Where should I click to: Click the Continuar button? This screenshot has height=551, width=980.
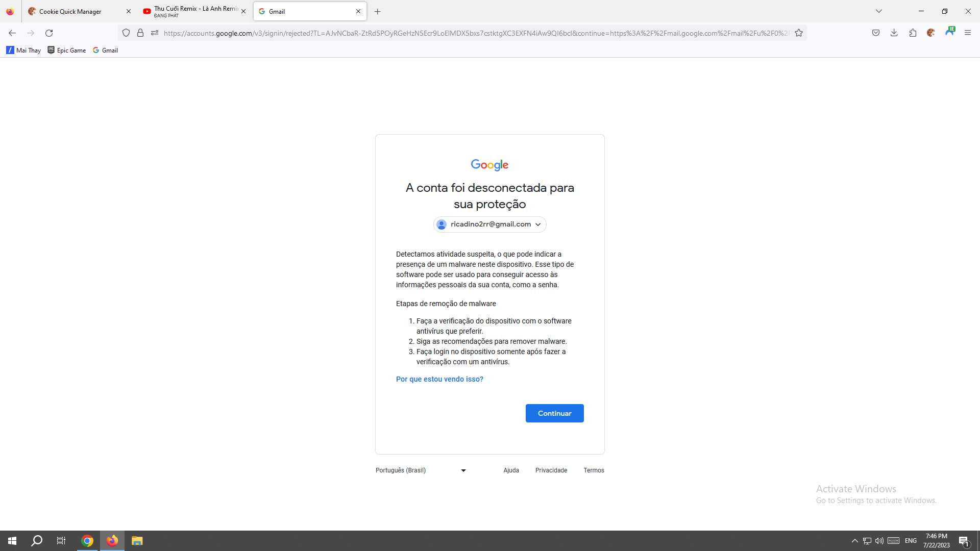tap(555, 413)
